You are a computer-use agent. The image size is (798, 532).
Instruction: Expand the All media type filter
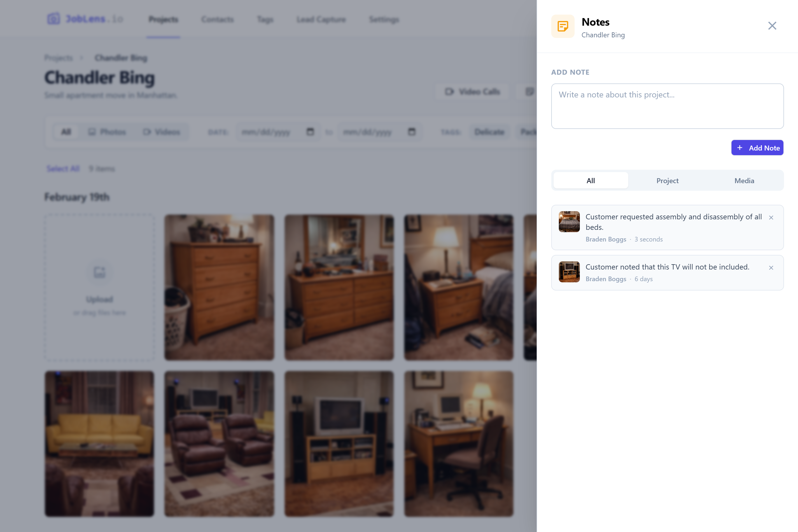point(66,132)
